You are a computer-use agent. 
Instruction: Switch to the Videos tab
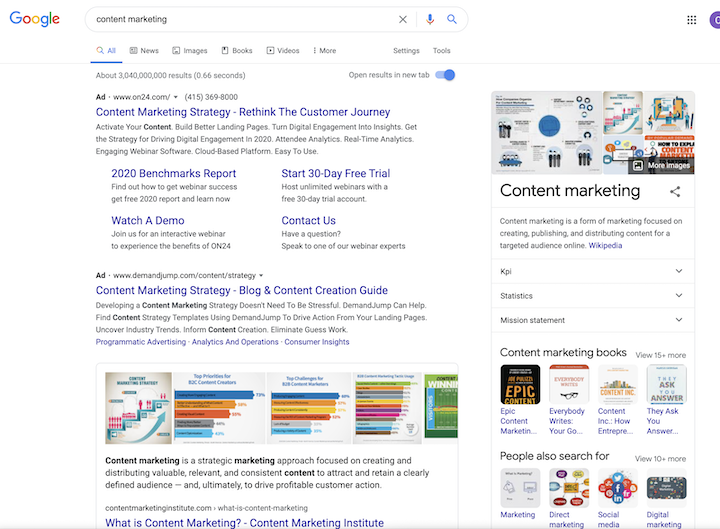283,51
